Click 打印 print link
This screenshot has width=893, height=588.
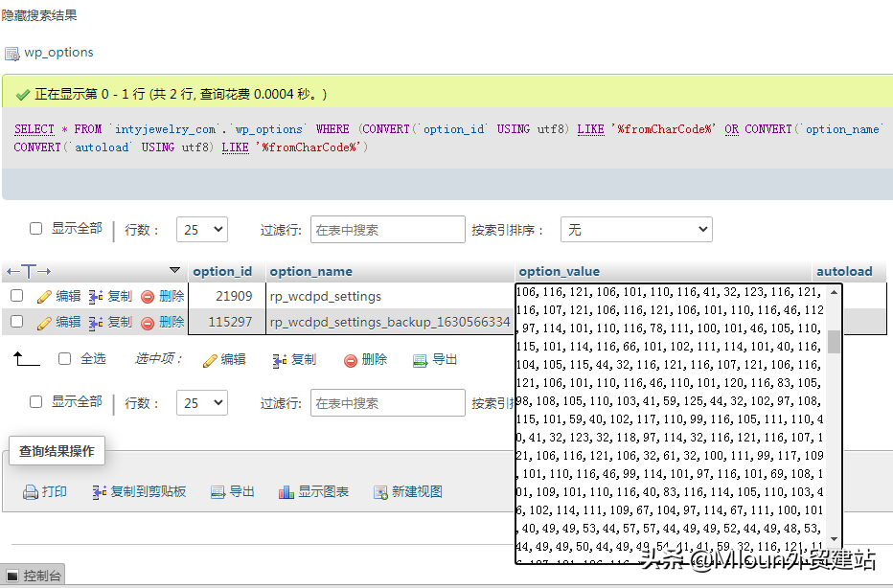point(55,491)
